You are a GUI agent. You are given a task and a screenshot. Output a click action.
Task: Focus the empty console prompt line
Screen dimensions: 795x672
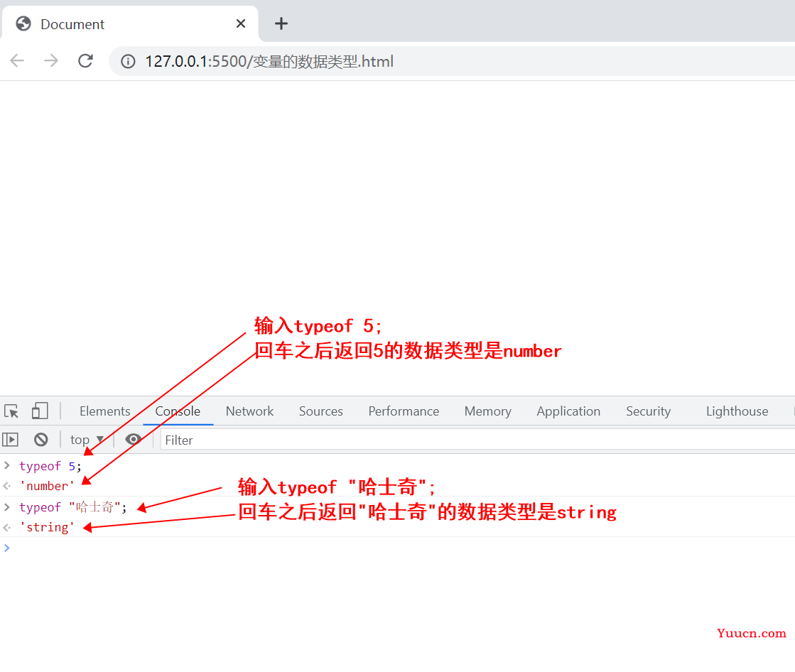point(398,548)
